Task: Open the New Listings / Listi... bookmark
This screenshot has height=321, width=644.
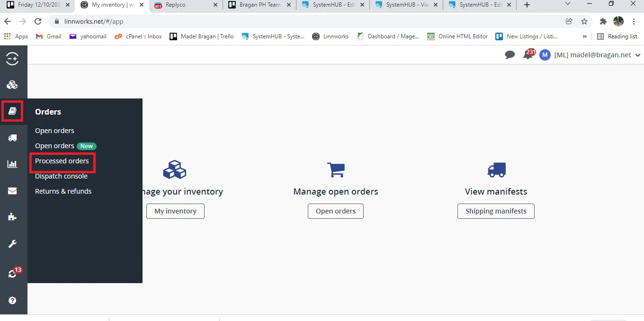Action: pyautogui.click(x=527, y=36)
